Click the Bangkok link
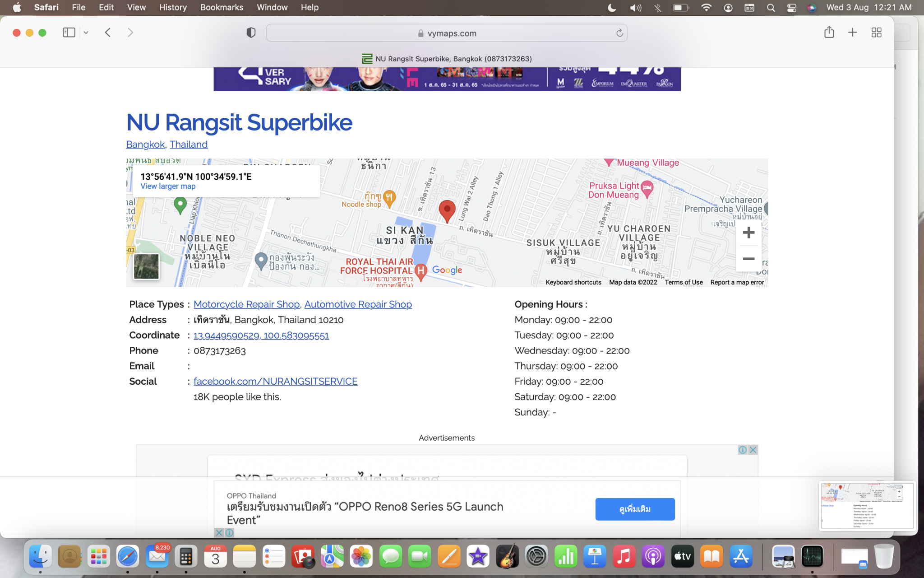The image size is (924, 578). [x=145, y=144]
